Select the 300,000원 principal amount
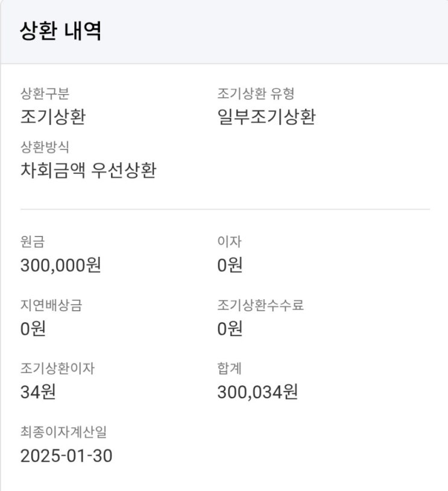 tap(61, 265)
